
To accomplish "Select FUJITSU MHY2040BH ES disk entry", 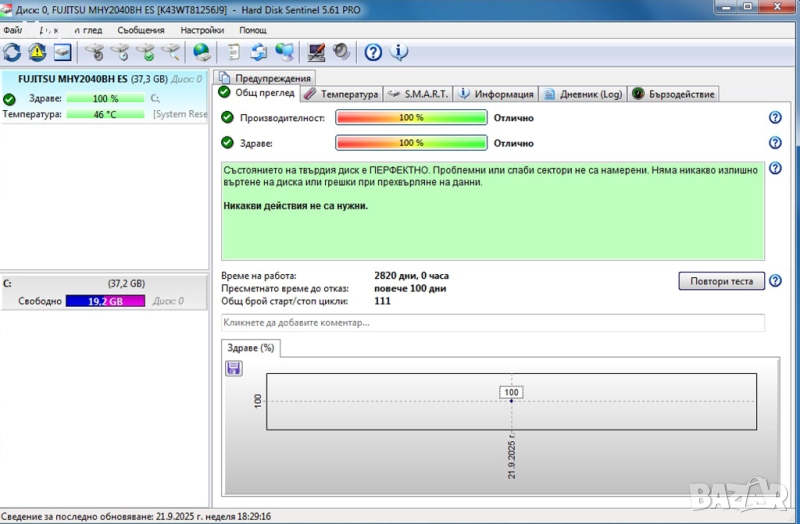I will [72, 78].
